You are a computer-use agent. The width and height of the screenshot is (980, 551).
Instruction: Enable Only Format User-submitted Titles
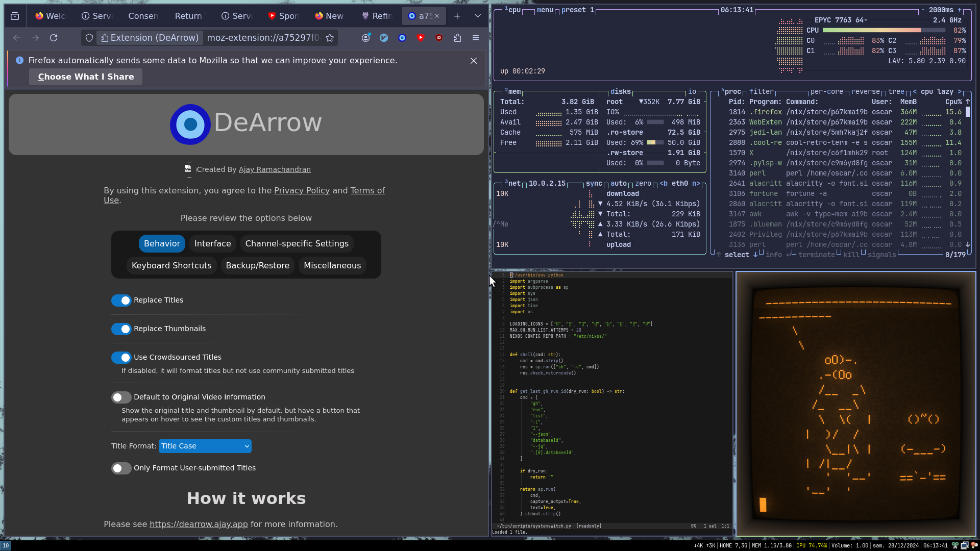point(121,468)
